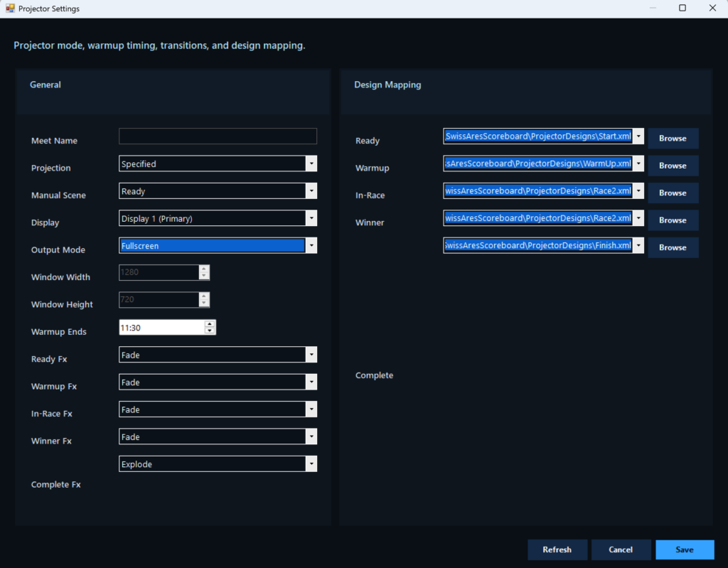Expand the Output Mode Fullscreen dropdown
The width and height of the screenshot is (728, 568).
(218, 246)
